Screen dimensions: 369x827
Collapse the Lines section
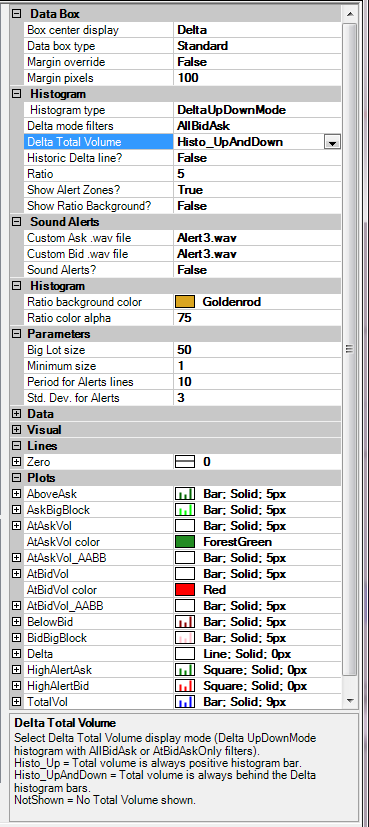click(16, 446)
